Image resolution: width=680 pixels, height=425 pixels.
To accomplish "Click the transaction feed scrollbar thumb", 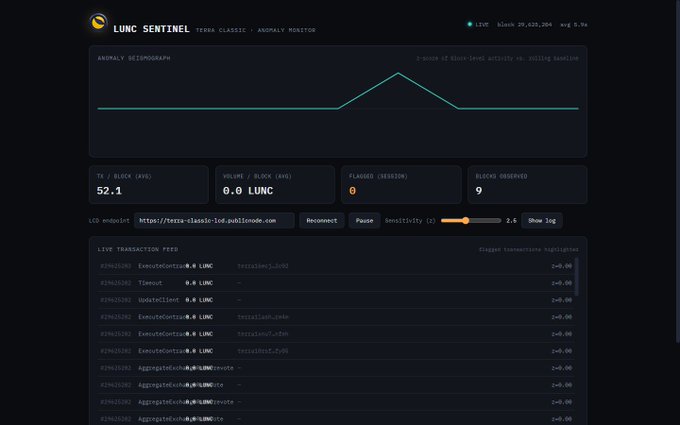I will 576,277.
